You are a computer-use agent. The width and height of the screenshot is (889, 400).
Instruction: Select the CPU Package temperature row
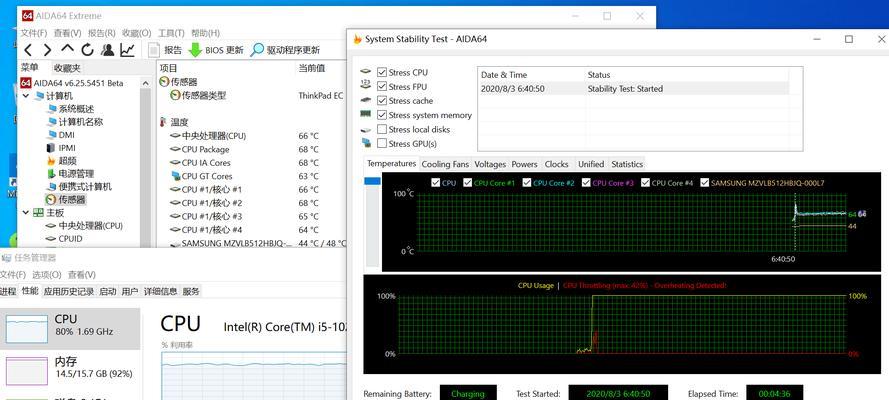[x=252, y=150]
